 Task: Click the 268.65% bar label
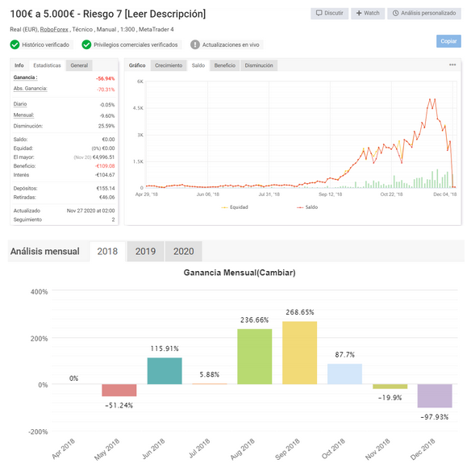coord(300,312)
